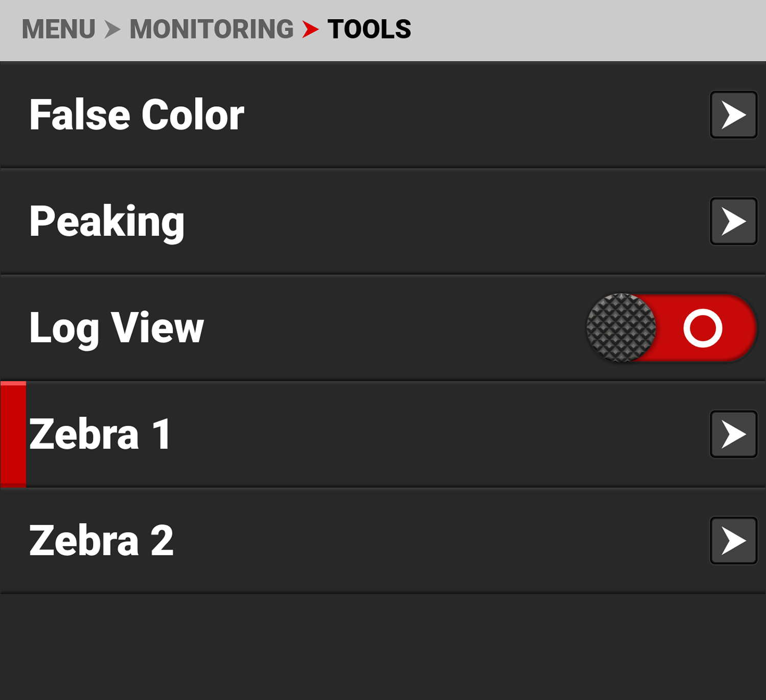
Task: Click the Log View label text
Action: pyautogui.click(x=116, y=328)
